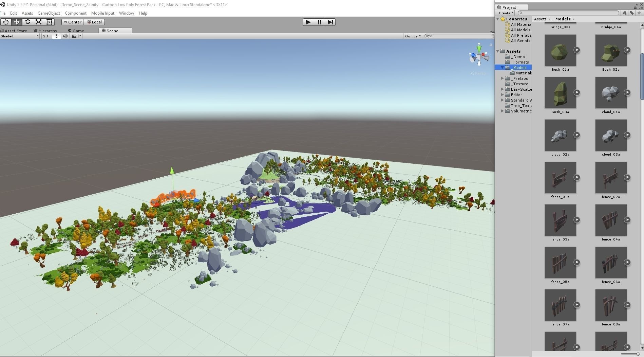This screenshot has height=357, width=644.
Task: Click the green Y axis gizmo cone
Action: click(x=479, y=49)
